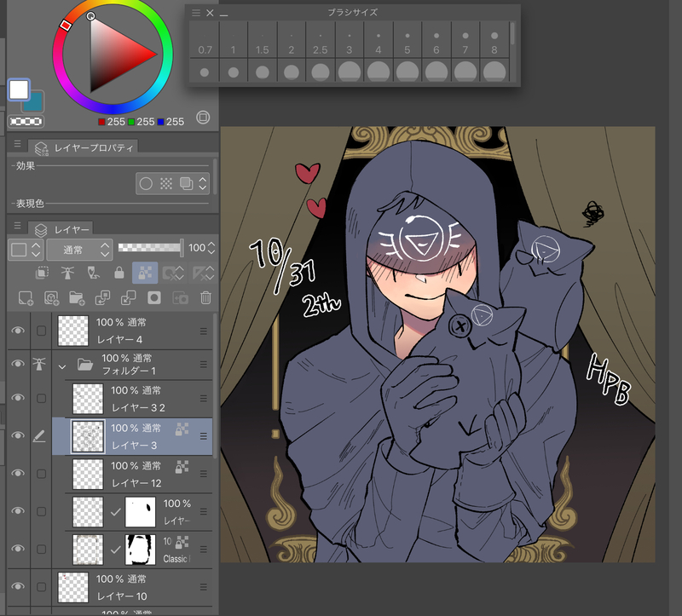Screen dimensions: 682x616
Task: Switch to the レイヤープロパティ tab
Action: click(84, 147)
